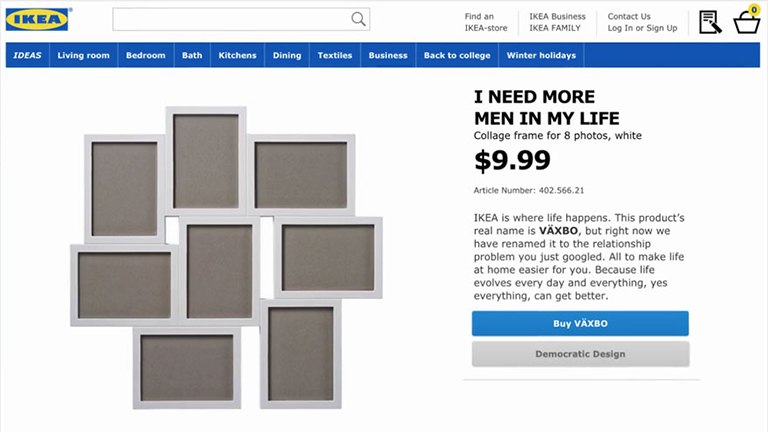768x432 pixels.
Task: Navigate to Kitchens section
Action: [238, 56]
